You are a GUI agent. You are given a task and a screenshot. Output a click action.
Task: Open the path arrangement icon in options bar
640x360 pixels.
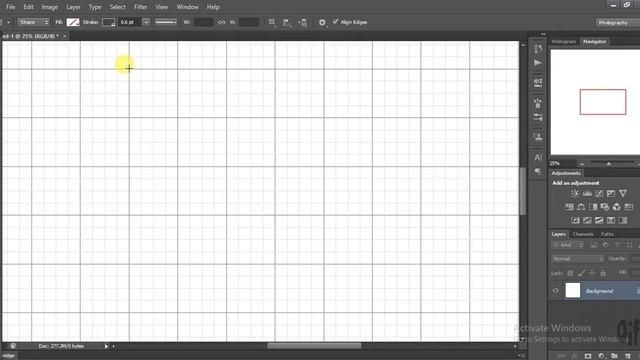[x=302, y=22]
